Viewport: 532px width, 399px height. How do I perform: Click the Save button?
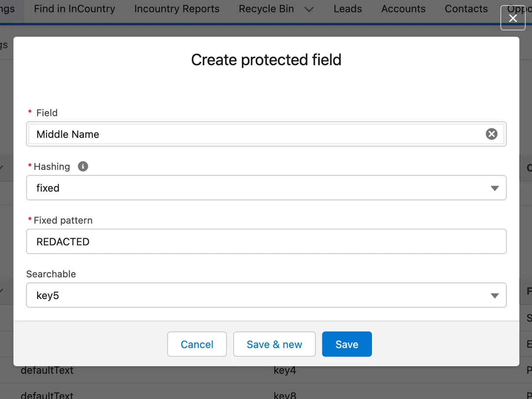tap(347, 344)
